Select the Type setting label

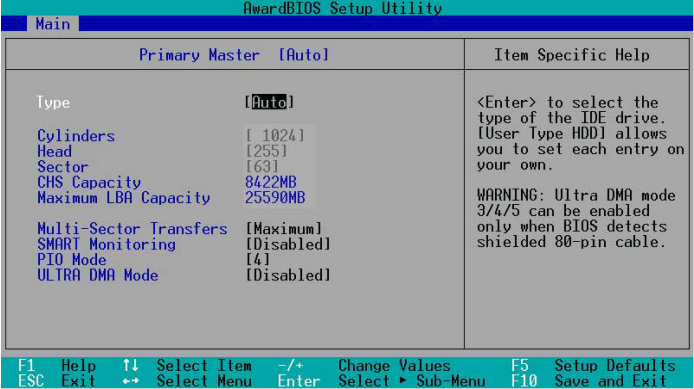coord(53,103)
